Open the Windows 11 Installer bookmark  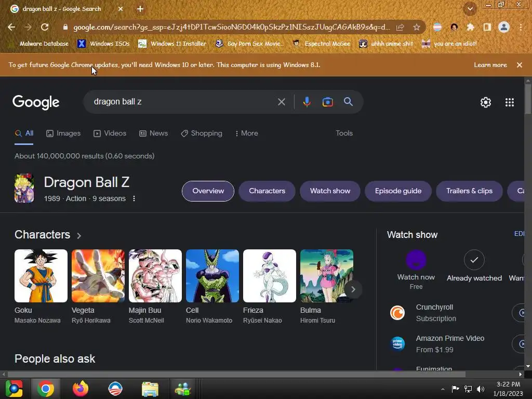coord(172,44)
